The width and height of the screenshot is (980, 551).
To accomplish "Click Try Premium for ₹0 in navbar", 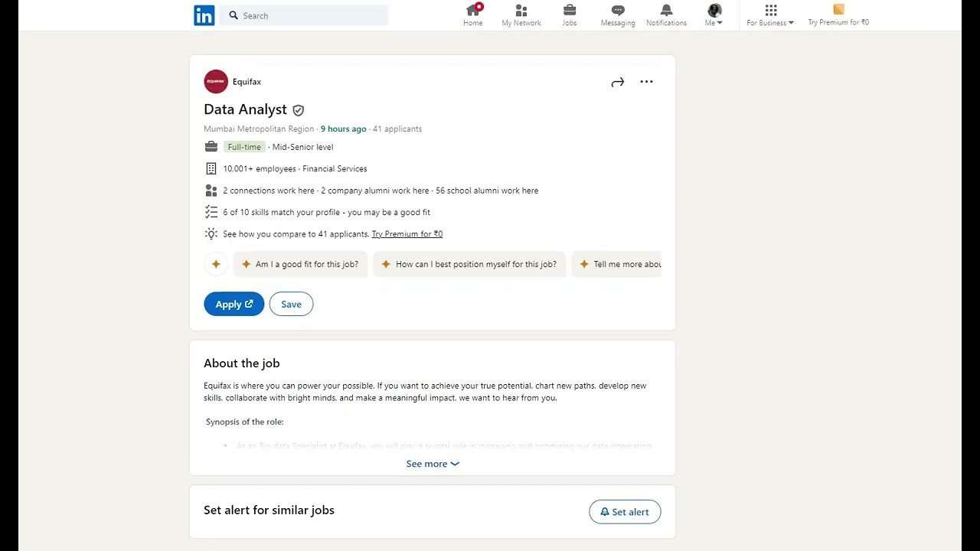I will point(838,15).
